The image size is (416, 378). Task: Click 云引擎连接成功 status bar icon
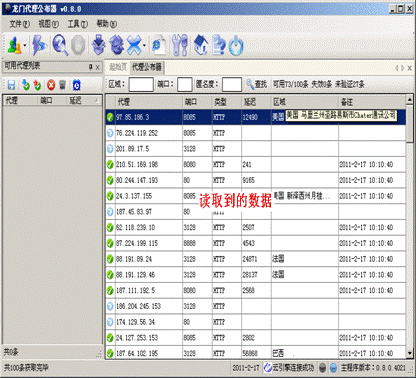click(268, 368)
